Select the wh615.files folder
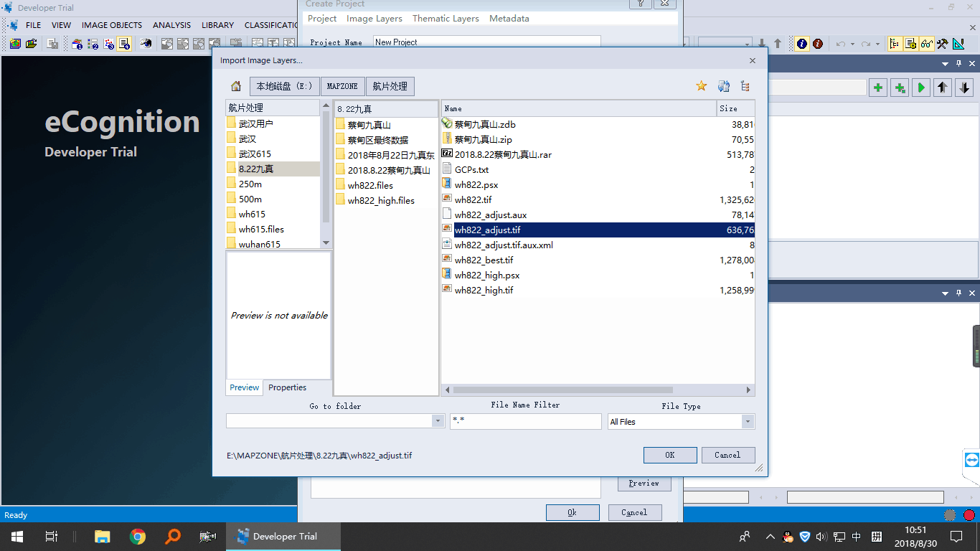The height and width of the screenshot is (551, 980). tap(261, 229)
